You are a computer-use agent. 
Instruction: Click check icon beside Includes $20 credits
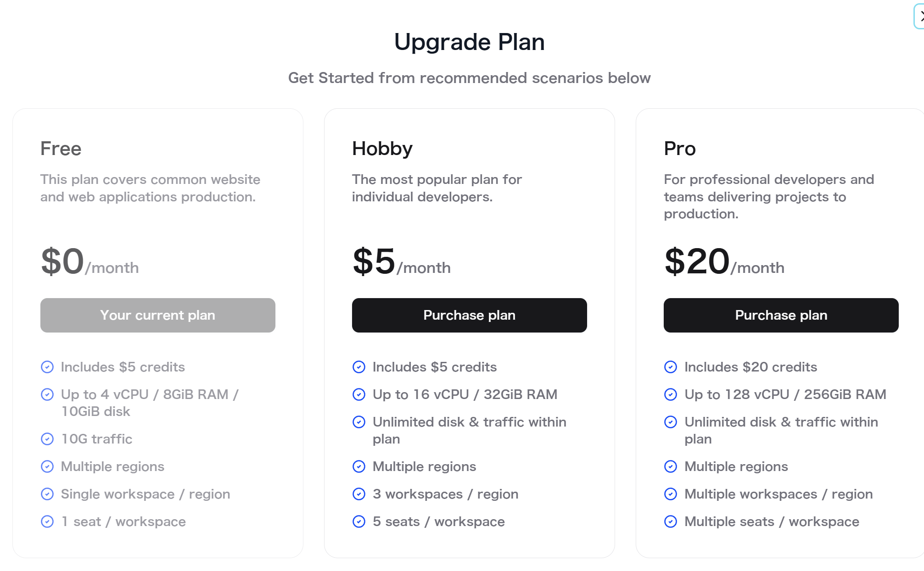tap(671, 367)
